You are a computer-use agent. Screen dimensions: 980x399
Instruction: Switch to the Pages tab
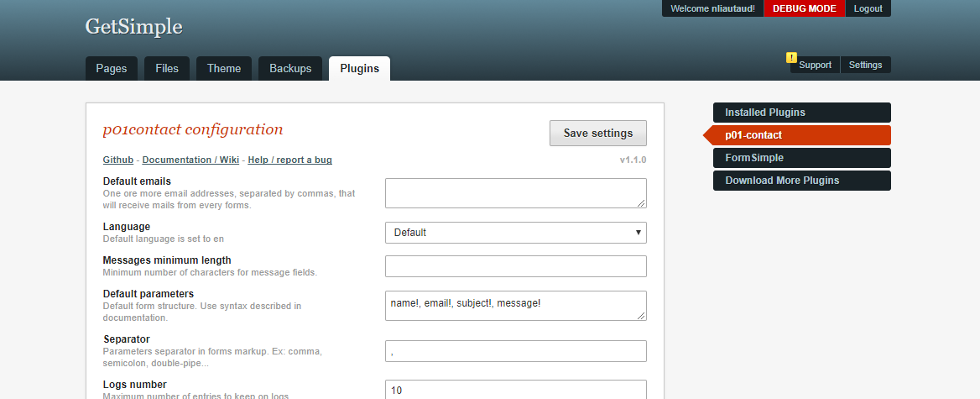(112, 69)
